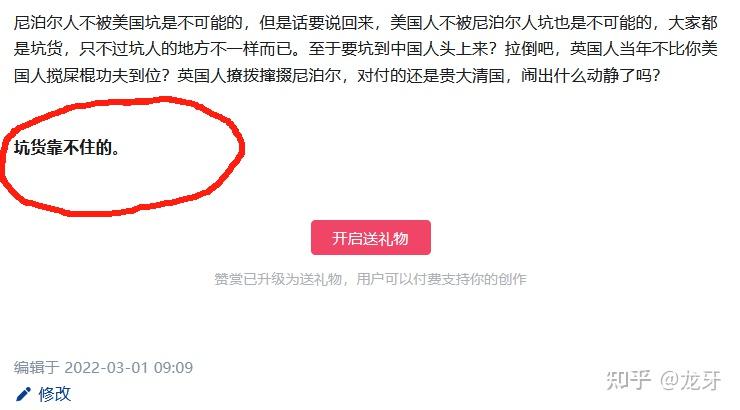This screenshot has width=740, height=410.
Task: Click the pencil edit icon beside 修改
Action: click(x=24, y=394)
